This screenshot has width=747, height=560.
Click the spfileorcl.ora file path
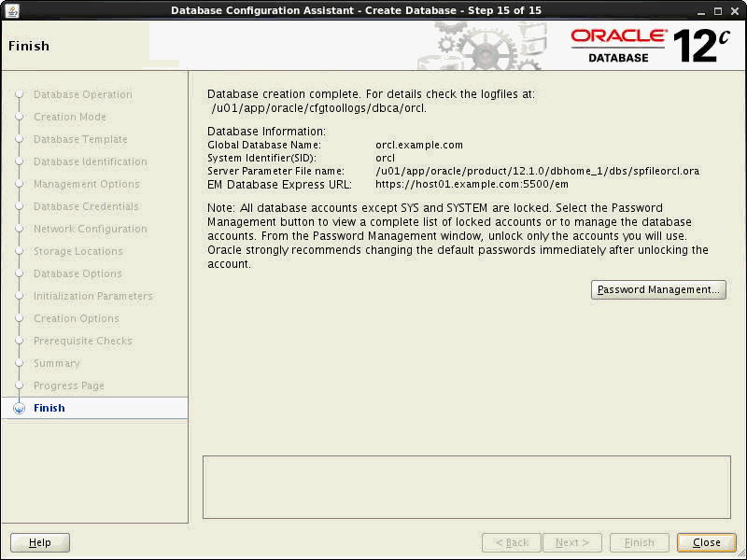click(x=538, y=171)
